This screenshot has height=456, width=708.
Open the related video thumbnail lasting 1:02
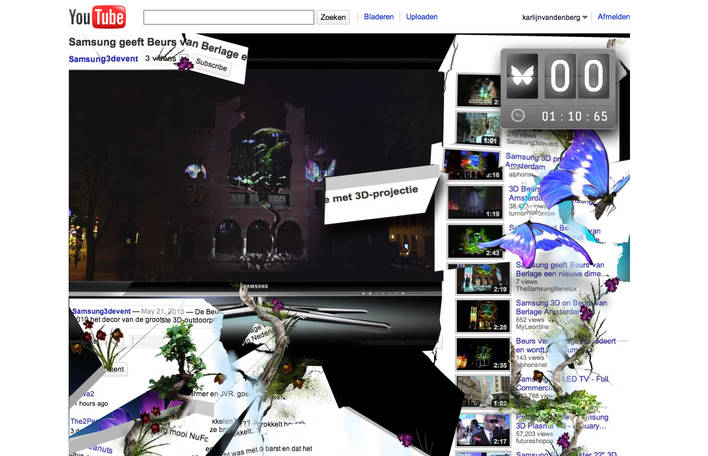pyautogui.click(x=483, y=391)
